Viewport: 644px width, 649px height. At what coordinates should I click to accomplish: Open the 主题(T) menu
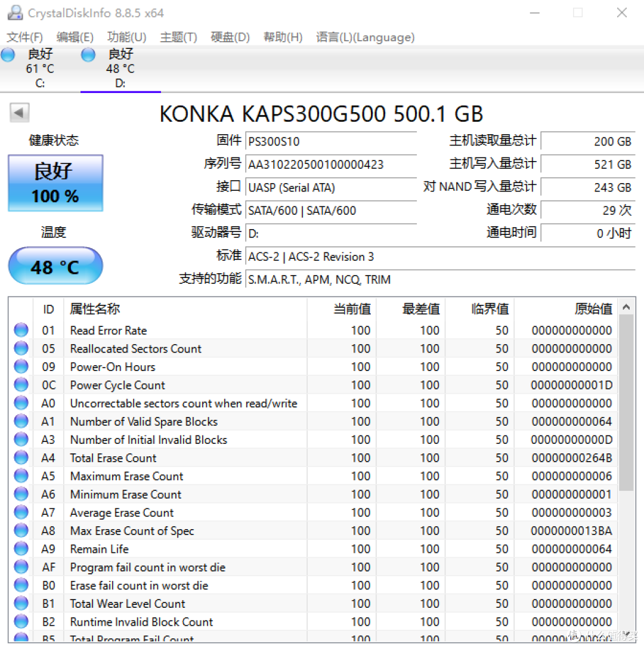pos(178,37)
